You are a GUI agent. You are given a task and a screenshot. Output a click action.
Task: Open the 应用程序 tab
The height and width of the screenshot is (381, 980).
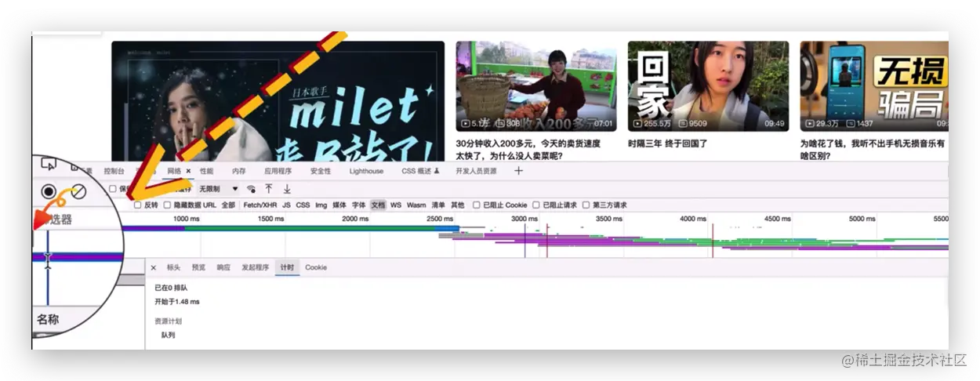pos(278,171)
